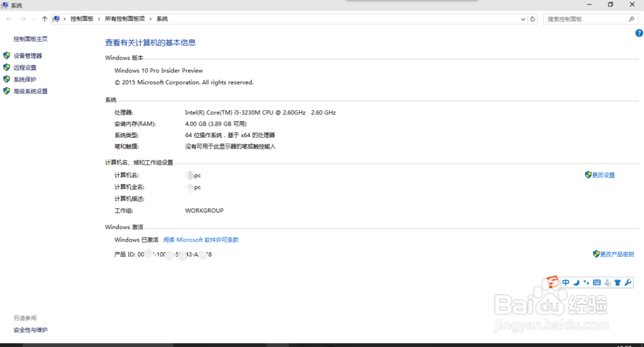
Task: Expand chevron after 控制面板 breadcrumb
Action: [99, 19]
